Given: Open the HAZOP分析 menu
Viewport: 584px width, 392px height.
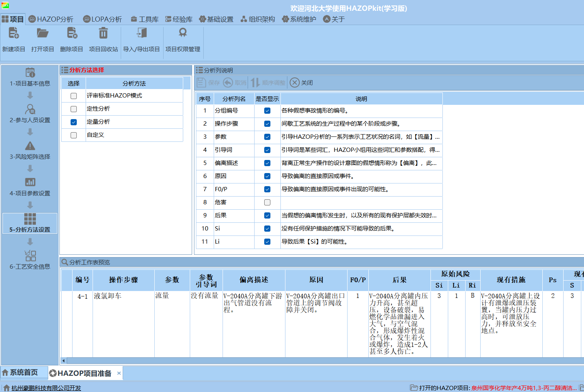Looking at the screenshot, I should (x=51, y=19).
